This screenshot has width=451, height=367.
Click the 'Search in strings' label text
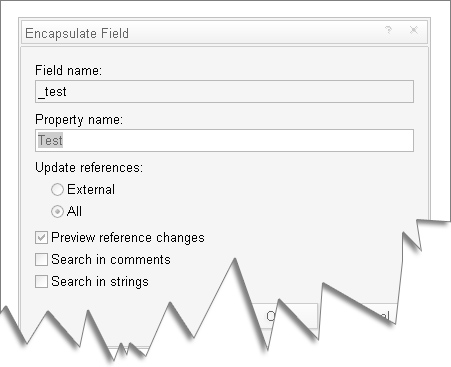click(100, 282)
